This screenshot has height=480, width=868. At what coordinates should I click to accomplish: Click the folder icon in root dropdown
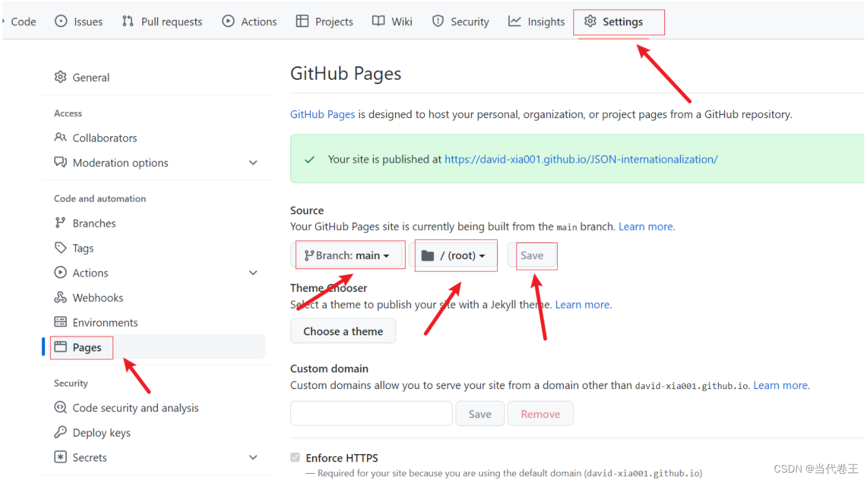(428, 255)
